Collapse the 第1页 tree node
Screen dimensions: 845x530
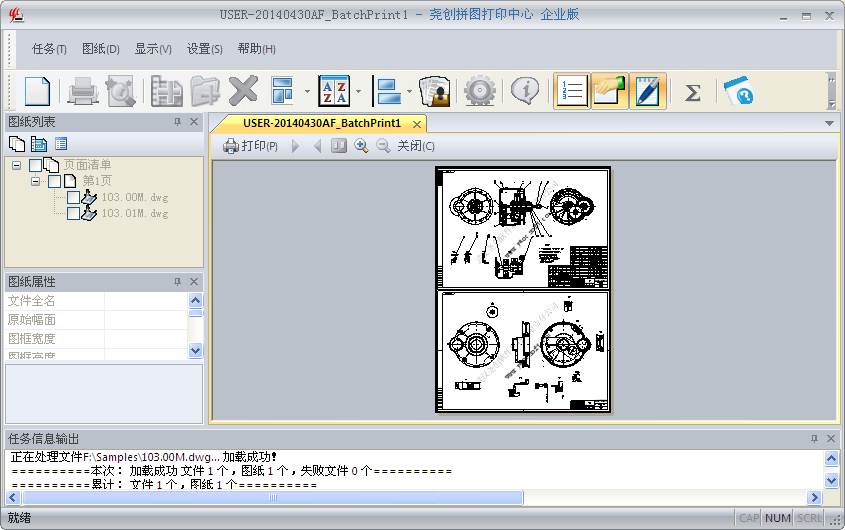pyautogui.click(x=36, y=181)
